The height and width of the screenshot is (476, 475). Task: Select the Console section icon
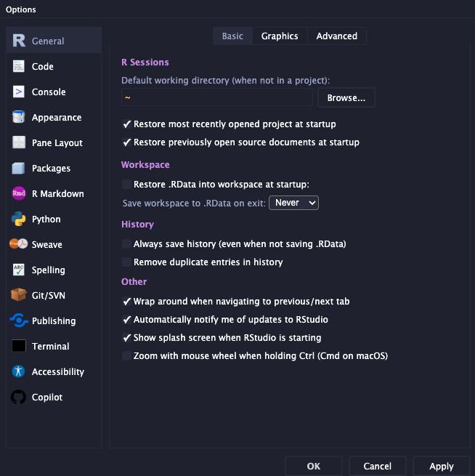19,92
